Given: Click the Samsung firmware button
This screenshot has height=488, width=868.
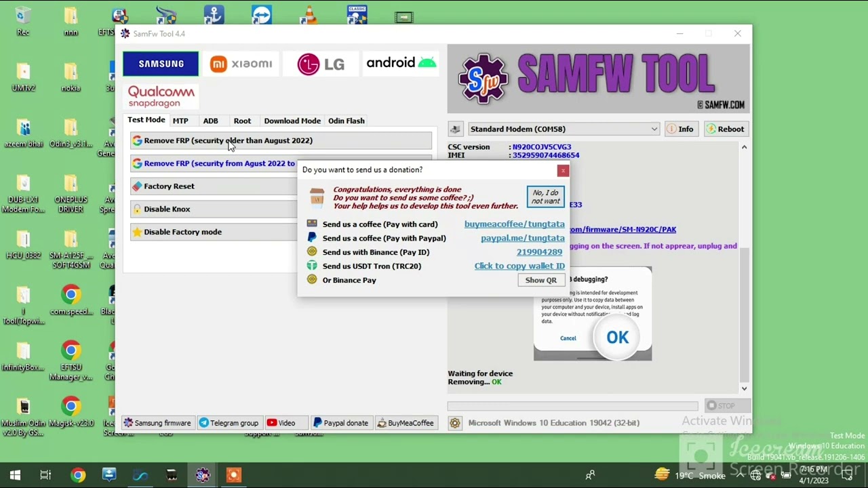Looking at the screenshot, I should 157,423.
